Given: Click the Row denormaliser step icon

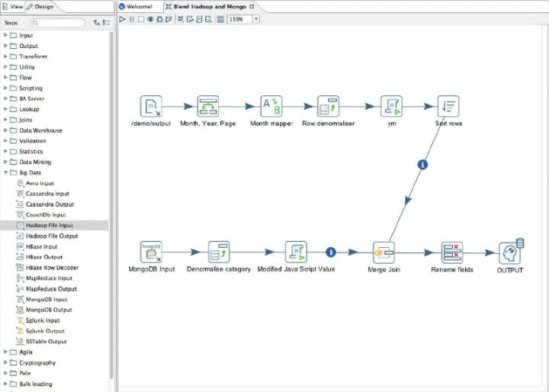Looking at the screenshot, I should click(x=328, y=107).
